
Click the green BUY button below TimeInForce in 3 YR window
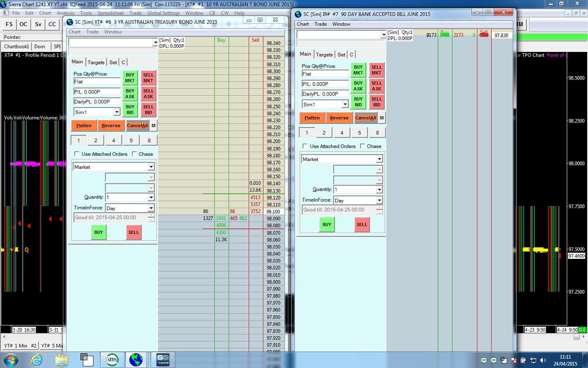(x=99, y=232)
